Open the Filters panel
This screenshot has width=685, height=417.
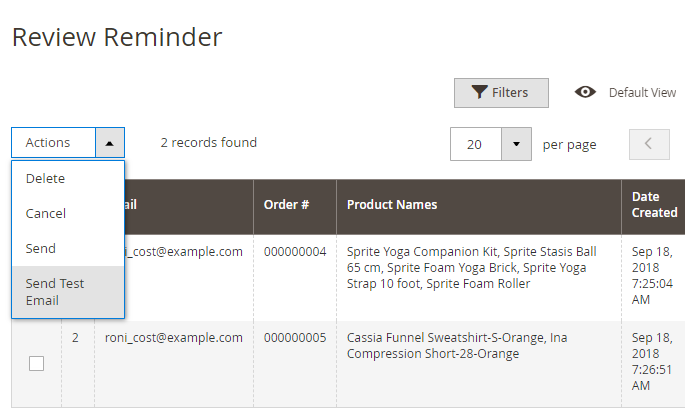pyautogui.click(x=501, y=93)
